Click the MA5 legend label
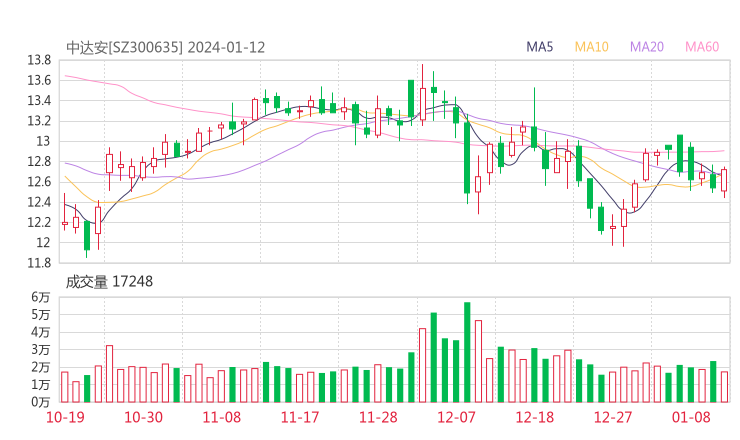740x440 pixels. [539, 47]
